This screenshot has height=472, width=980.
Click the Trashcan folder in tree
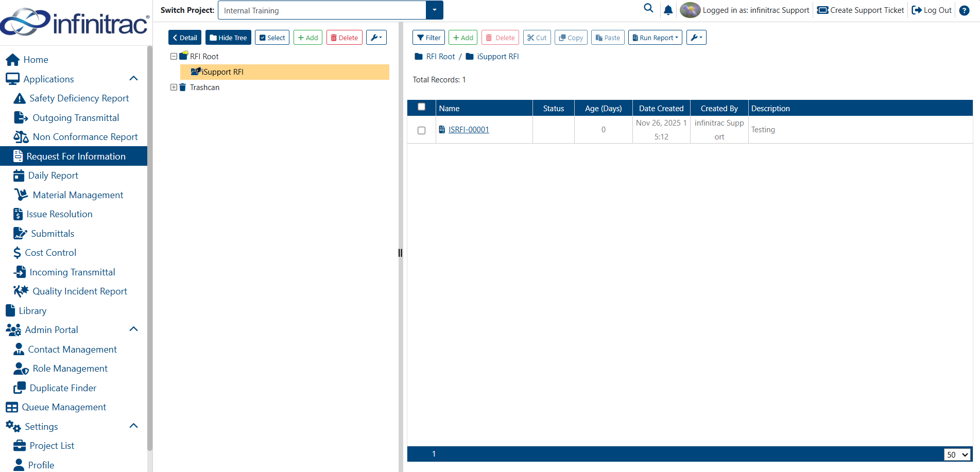pyautogui.click(x=204, y=88)
